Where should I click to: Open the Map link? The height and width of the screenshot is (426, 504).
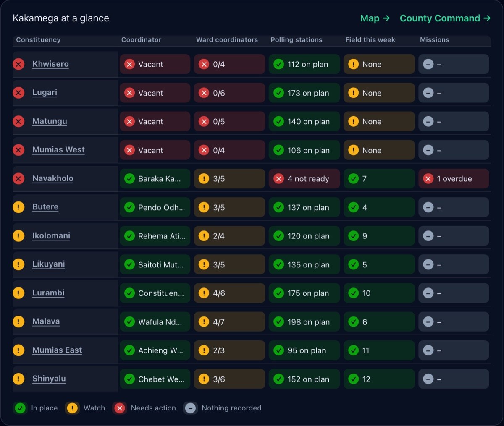(375, 18)
